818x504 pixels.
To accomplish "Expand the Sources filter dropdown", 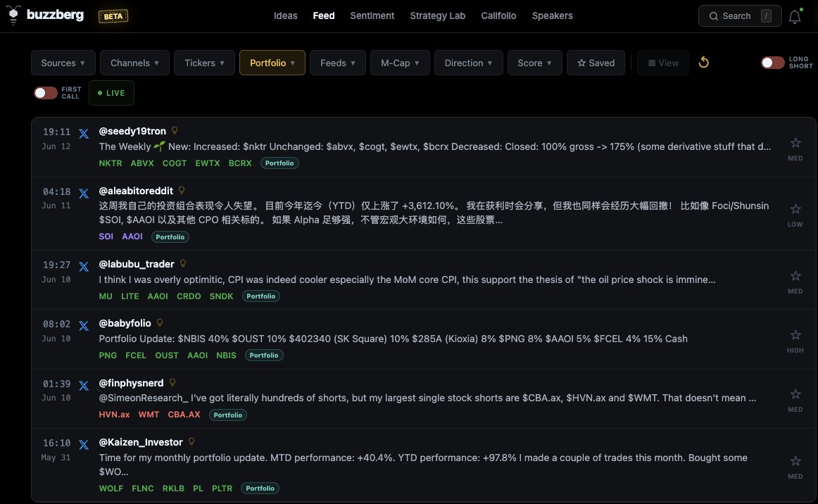I will click(63, 63).
